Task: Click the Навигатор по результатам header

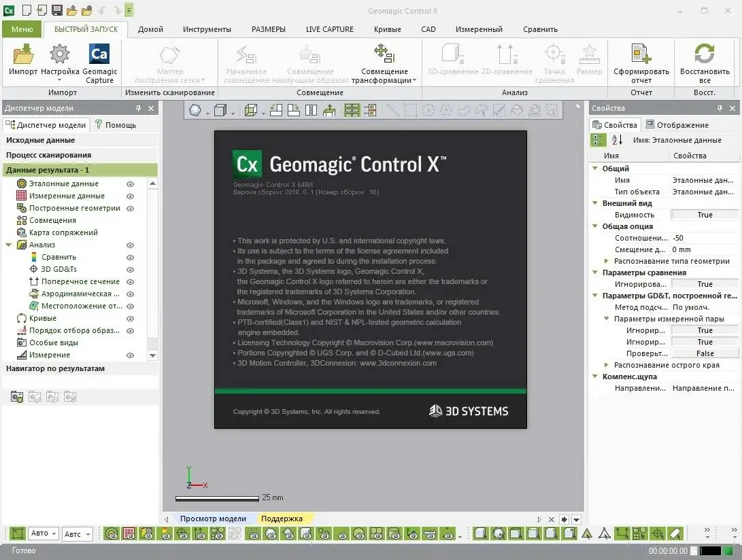Action: click(x=80, y=368)
